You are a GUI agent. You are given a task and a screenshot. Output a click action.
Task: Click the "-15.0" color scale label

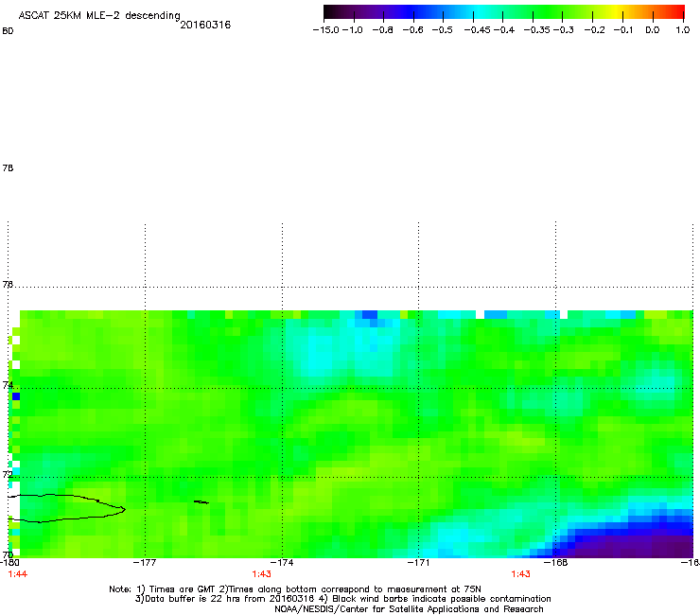[326, 30]
